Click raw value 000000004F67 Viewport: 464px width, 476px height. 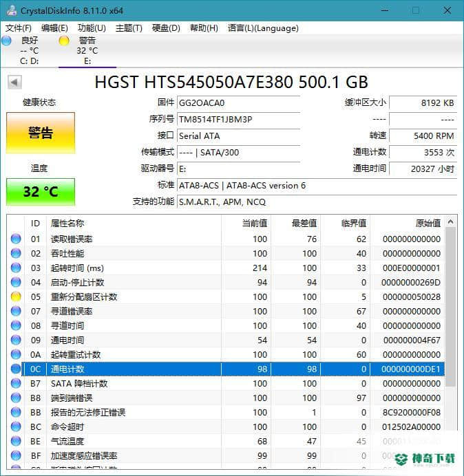[x=412, y=340]
